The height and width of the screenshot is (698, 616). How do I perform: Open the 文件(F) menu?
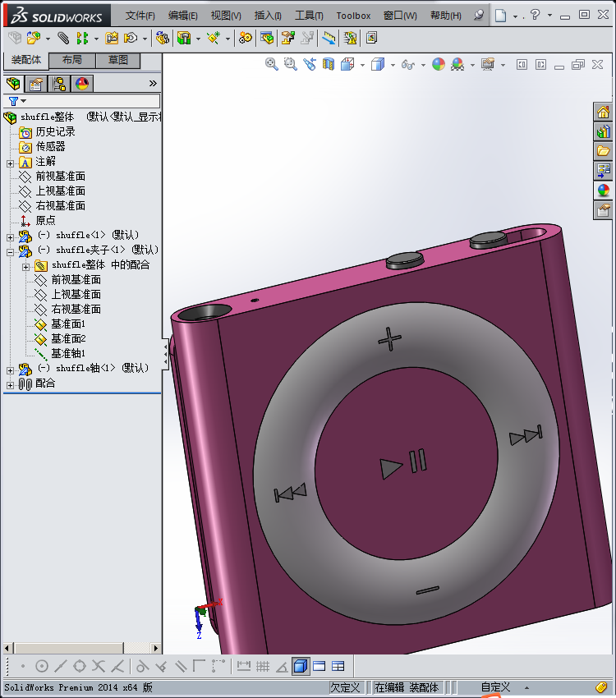(140, 16)
